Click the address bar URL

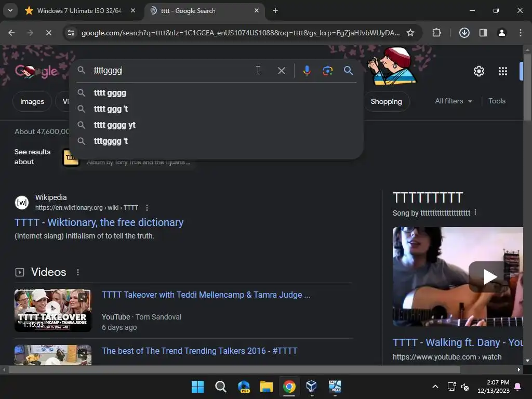pyautogui.click(x=240, y=33)
